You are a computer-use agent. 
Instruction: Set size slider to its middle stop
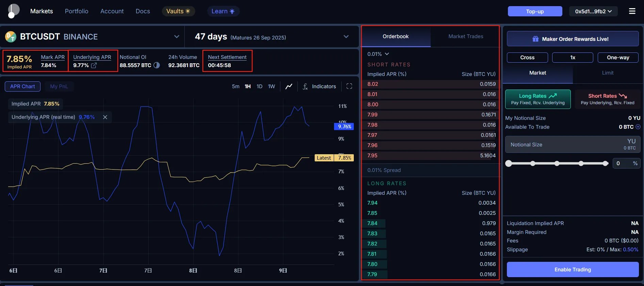pyautogui.click(x=557, y=163)
